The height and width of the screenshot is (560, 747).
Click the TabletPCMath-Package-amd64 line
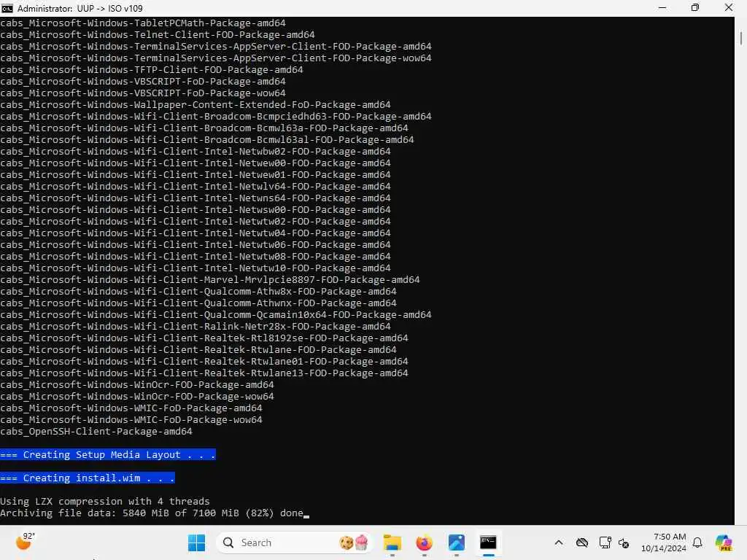click(x=143, y=23)
